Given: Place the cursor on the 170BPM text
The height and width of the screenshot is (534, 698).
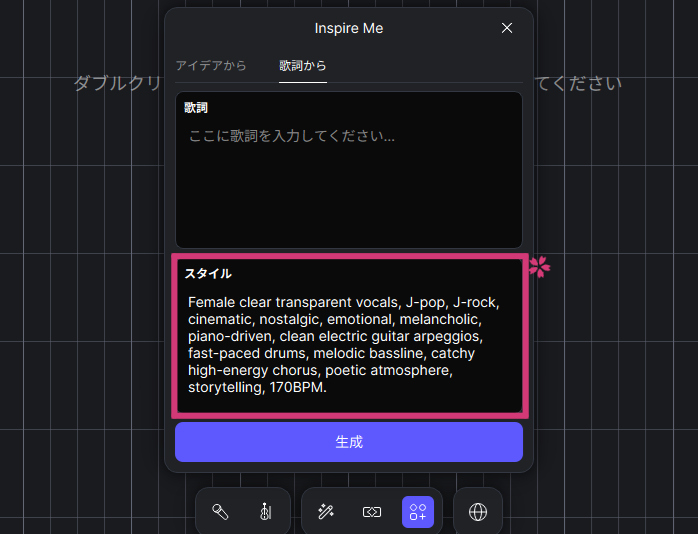Looking at the screenshot, I should (297, 388).
